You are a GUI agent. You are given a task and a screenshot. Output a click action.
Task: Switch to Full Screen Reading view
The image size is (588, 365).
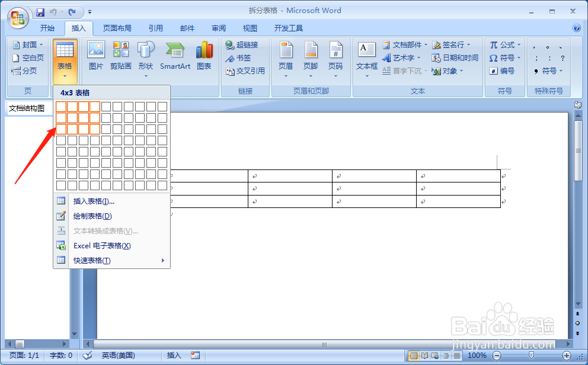(424, 356)
